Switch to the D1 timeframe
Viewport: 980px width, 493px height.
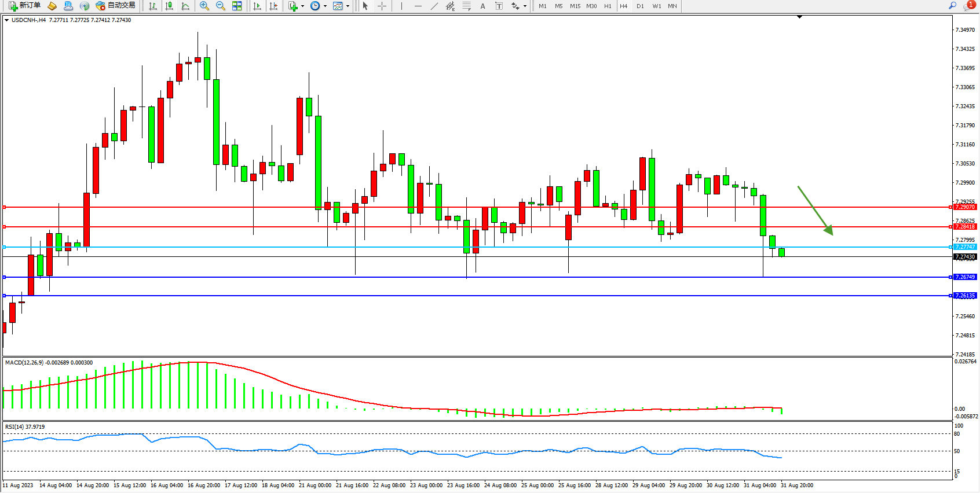tap(640, 6)
